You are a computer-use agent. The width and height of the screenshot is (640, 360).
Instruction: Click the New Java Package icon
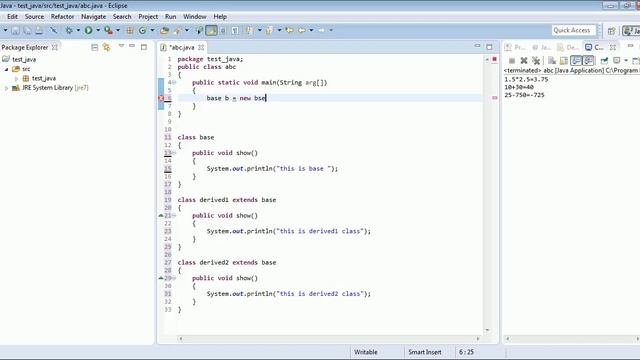(130, 31)
